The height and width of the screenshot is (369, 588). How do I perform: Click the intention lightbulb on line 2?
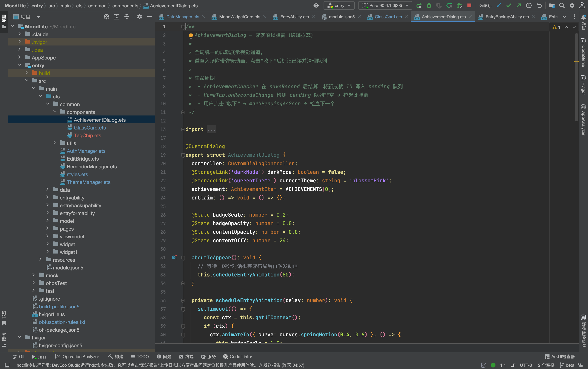tap(191, 36)
